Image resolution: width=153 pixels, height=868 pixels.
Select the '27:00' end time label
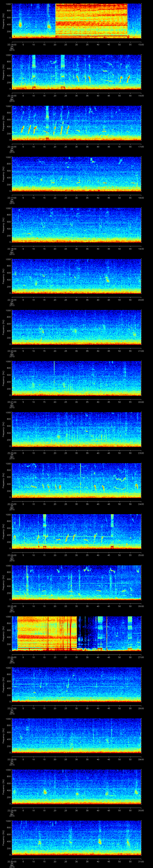[141, 657]
